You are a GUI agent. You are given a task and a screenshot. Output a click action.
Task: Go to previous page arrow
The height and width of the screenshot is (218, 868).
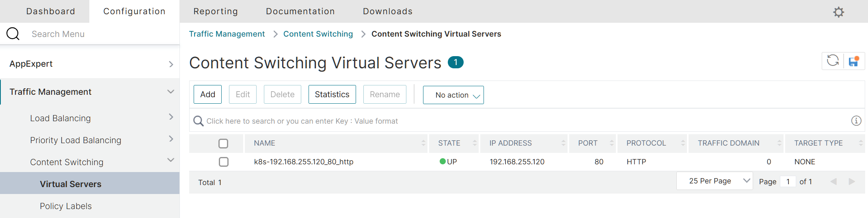pyautogui.click(x=833, y=181)
